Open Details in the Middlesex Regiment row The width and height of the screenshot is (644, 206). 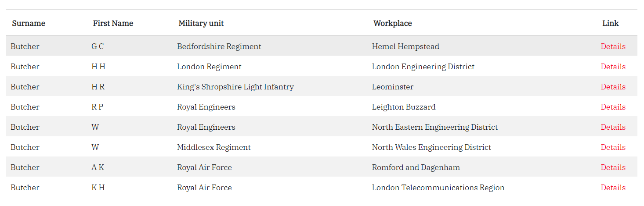point(613,147)
